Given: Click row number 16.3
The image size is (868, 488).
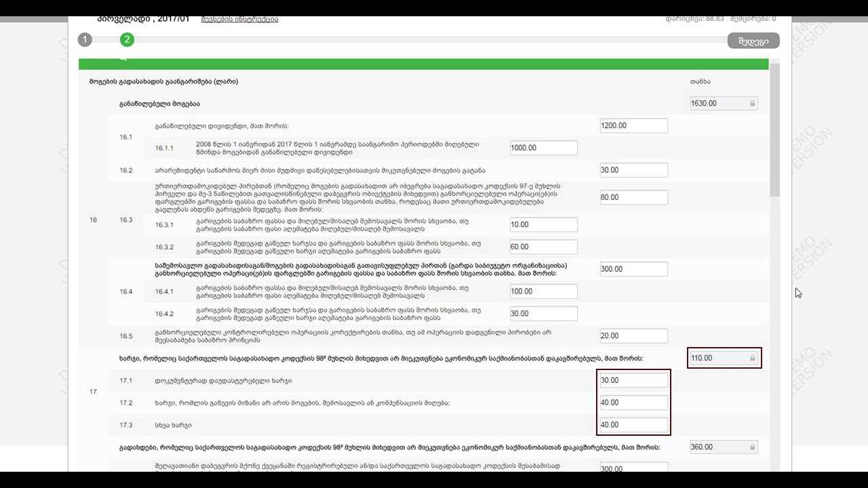Looking at the screenshot, I should click(x=126, y=220).
